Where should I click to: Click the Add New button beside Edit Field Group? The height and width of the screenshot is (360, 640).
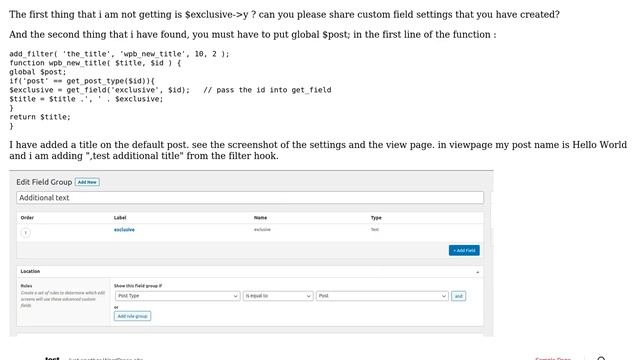click(87, 182)
